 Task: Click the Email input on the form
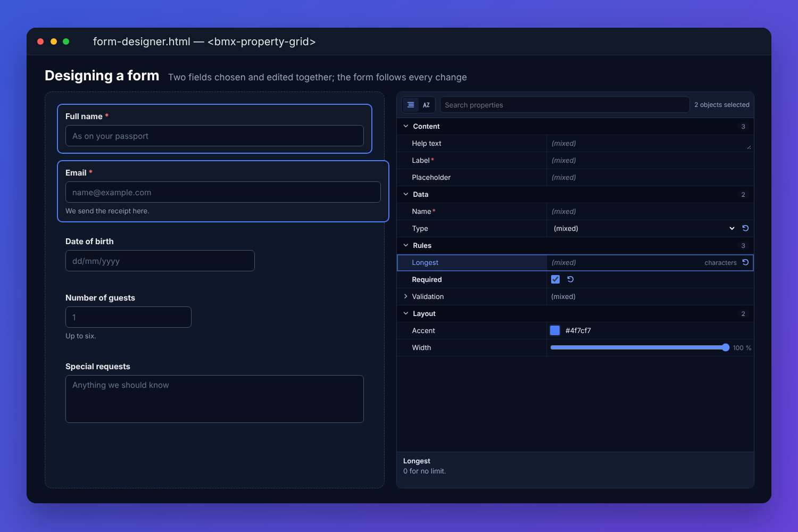click(223, 192)
